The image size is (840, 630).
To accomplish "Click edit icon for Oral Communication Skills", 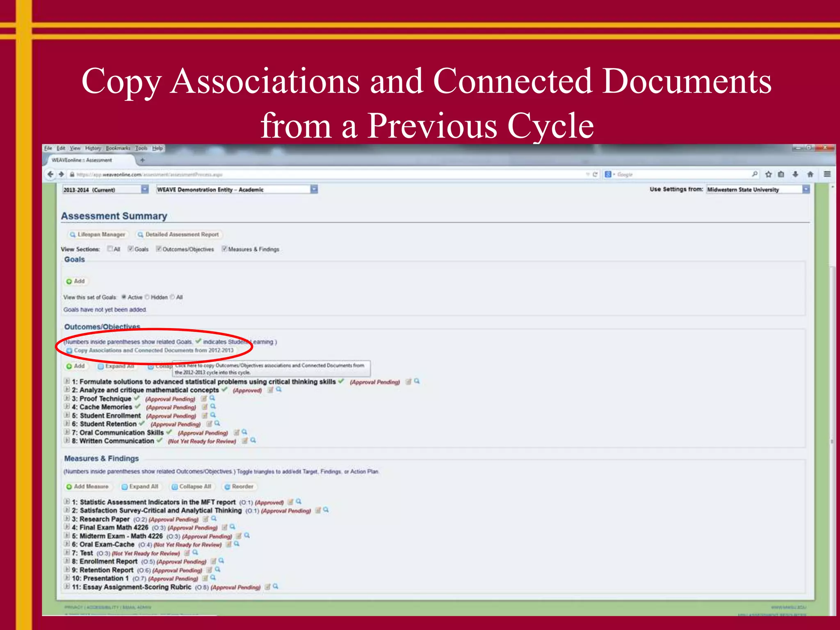I will [237, 432].
